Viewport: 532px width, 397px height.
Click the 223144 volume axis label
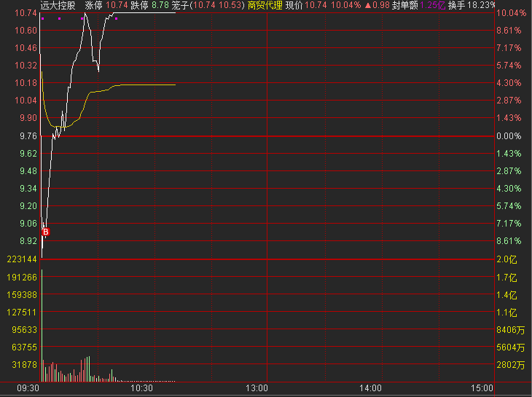(x=22, y=259)
